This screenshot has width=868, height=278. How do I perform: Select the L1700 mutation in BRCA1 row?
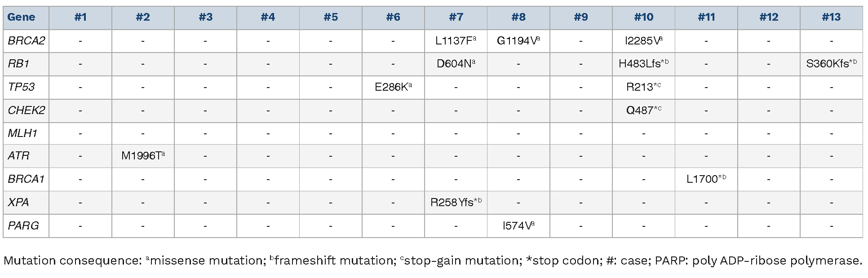click(706, 179)
